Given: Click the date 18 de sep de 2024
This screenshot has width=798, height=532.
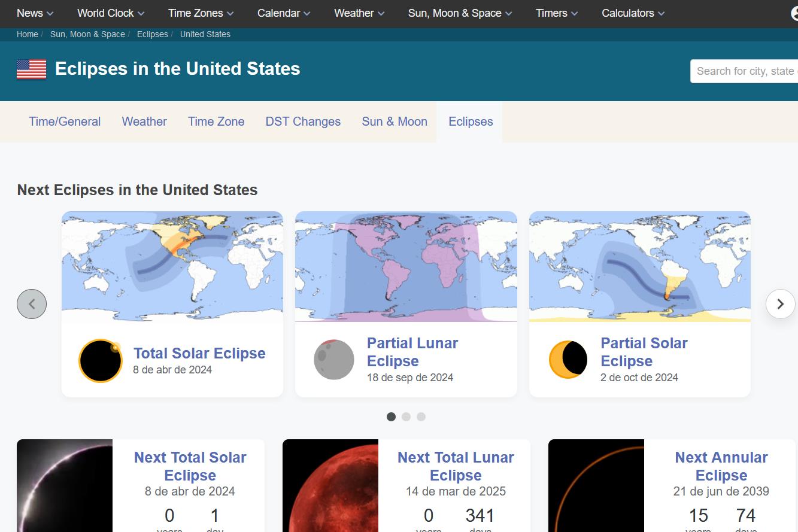Looking at the screenshot, I should (x=410, y=378).
